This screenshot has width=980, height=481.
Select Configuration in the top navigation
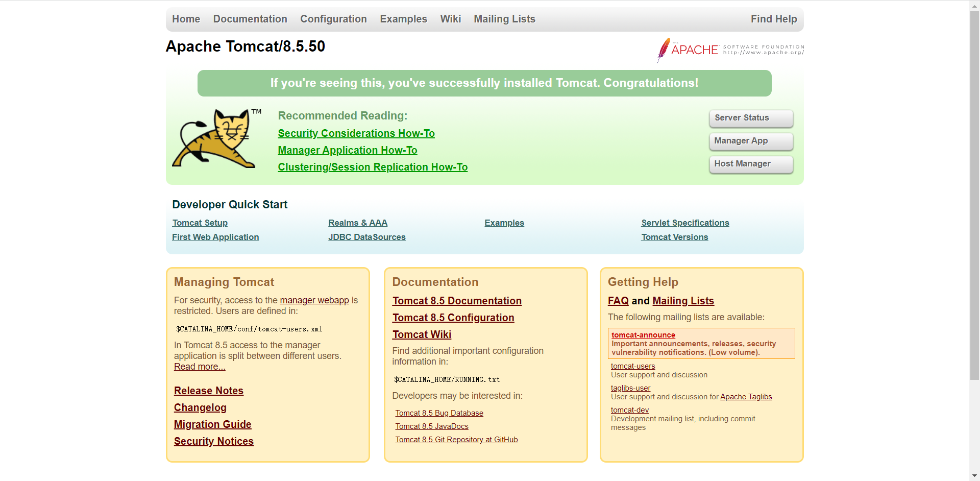coord(333,19)
